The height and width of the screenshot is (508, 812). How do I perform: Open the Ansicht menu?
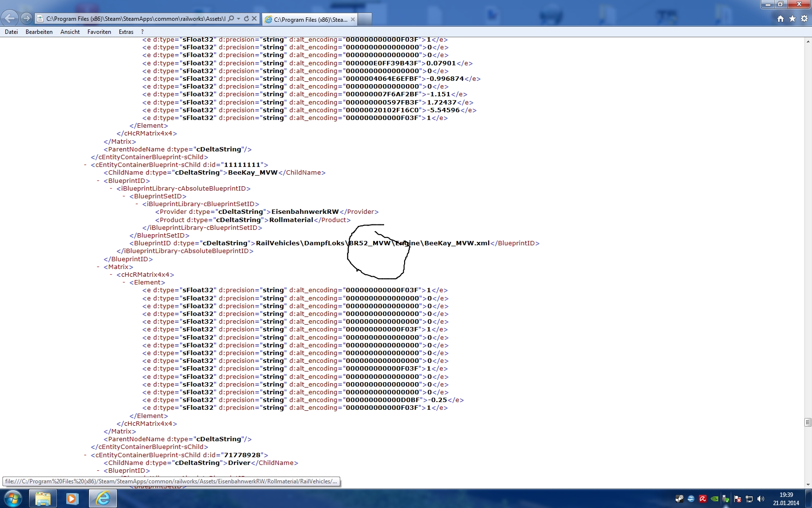[x=70, y=32]
